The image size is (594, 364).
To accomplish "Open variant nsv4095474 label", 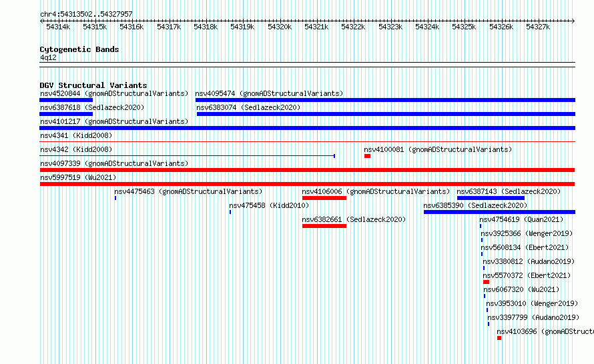I will (x=269, y=93).
